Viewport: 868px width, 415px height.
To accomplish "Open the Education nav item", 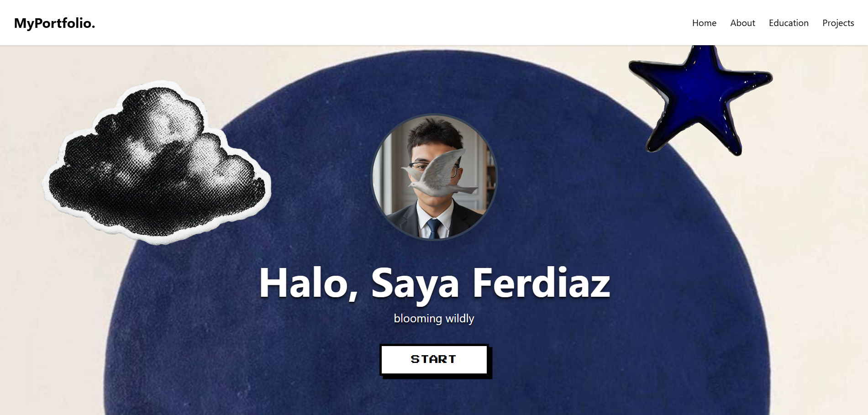I will [x=789, y=23].
